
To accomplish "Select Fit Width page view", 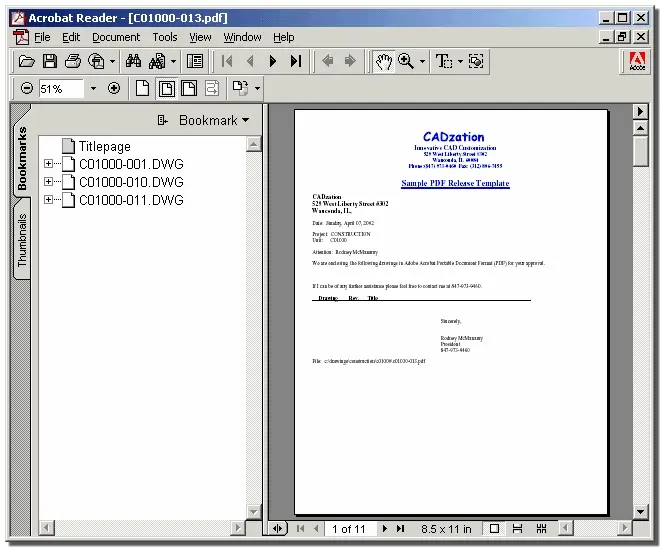I will click(189, 88).
